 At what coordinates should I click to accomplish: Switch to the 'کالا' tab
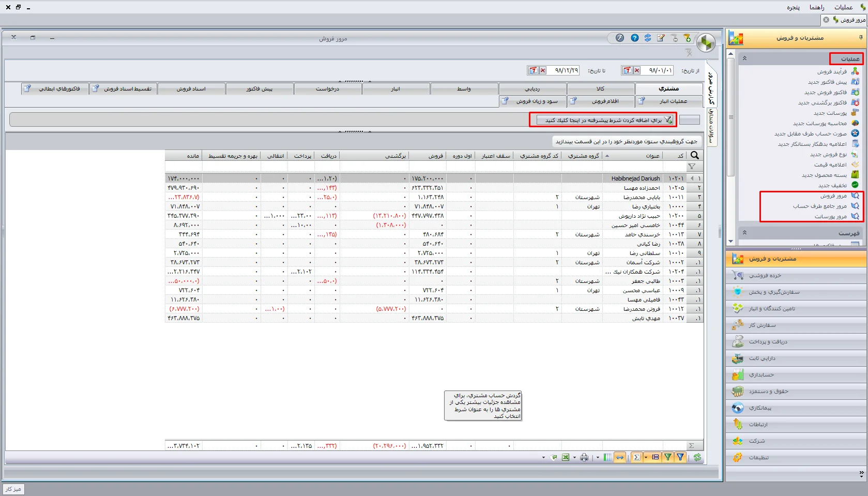[x=600, y=89]
